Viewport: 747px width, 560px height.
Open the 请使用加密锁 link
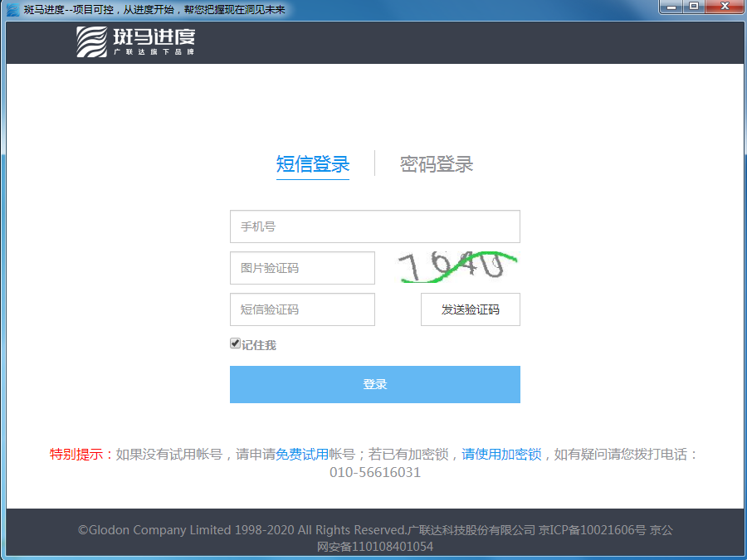501,455
